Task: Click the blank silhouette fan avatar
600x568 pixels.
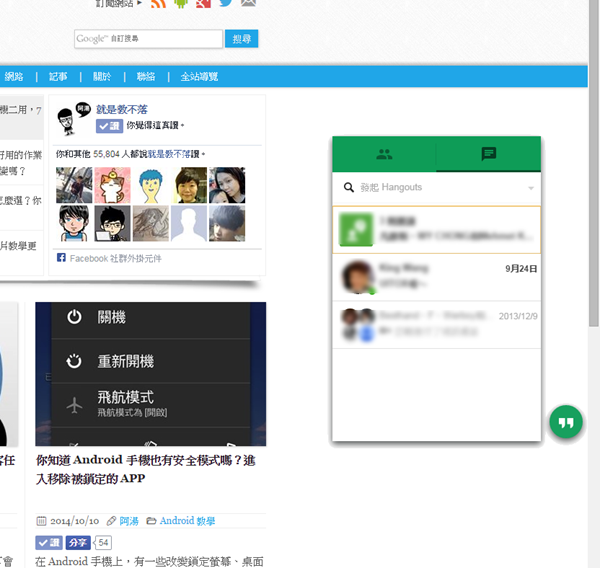Action: point(189,224)
